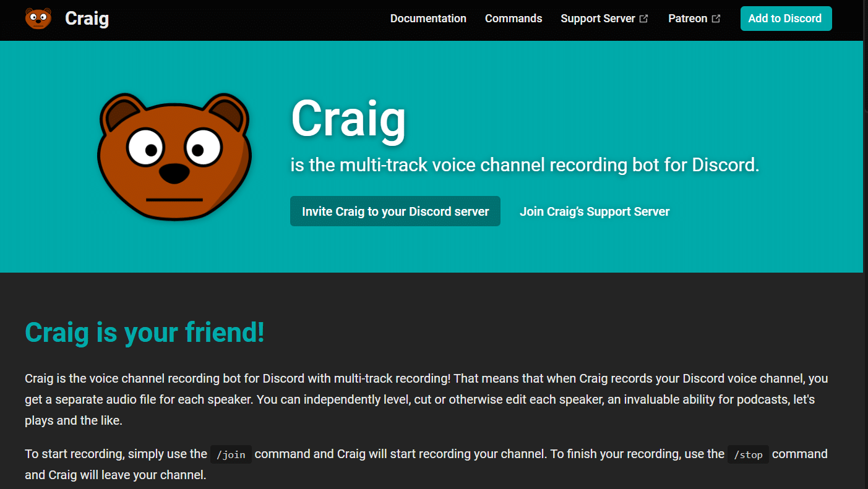Image resolution: width=868 pixels, height=489 pixels.
Task: Click the small Craig bear logo in navbar
Action: pyautogui.click(x=38, y=19)
